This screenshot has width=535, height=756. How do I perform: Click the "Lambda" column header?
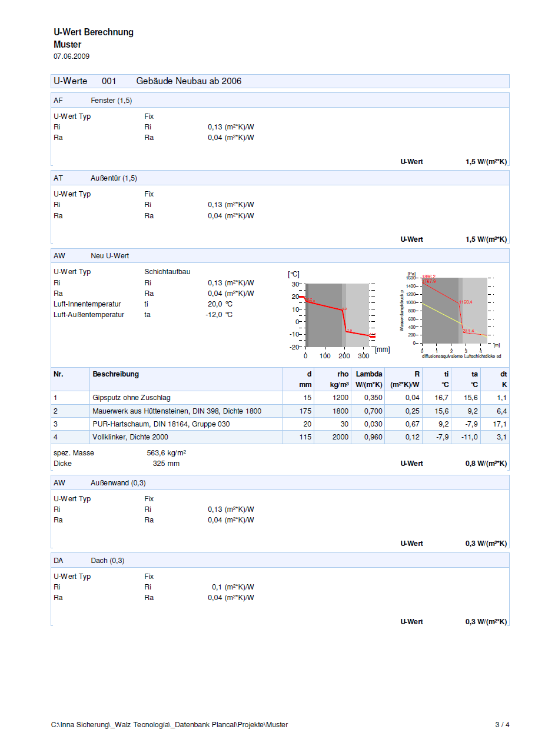coord(369,374)
